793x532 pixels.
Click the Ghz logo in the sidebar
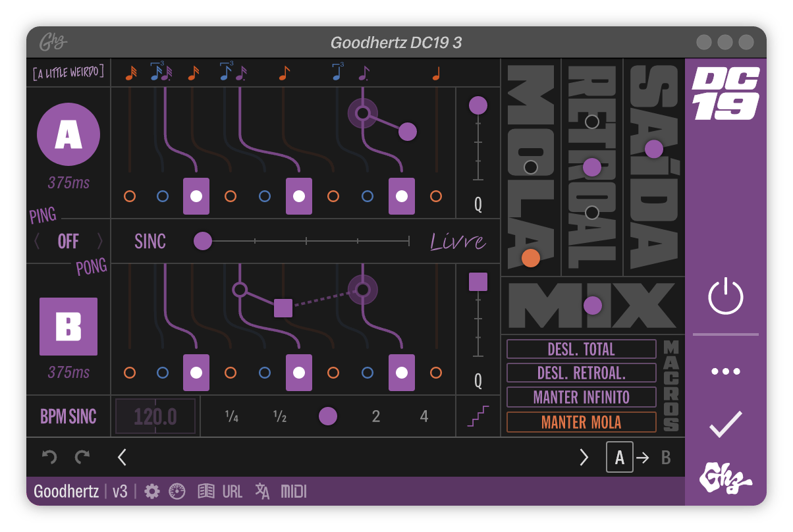click(725, 478)
